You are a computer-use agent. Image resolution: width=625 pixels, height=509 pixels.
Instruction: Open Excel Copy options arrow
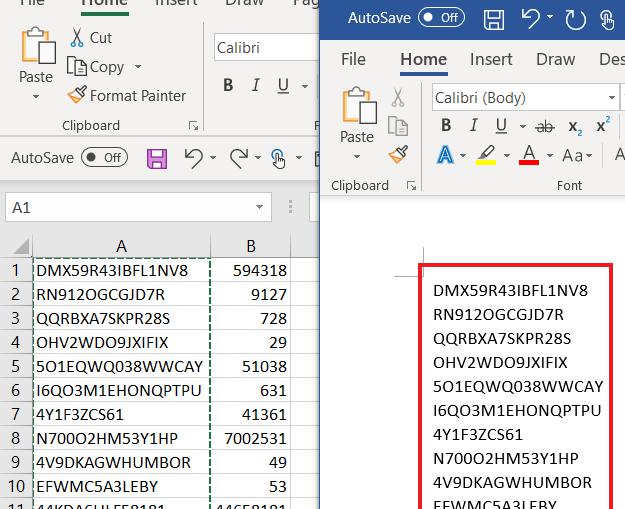click(x=138, y=67)
